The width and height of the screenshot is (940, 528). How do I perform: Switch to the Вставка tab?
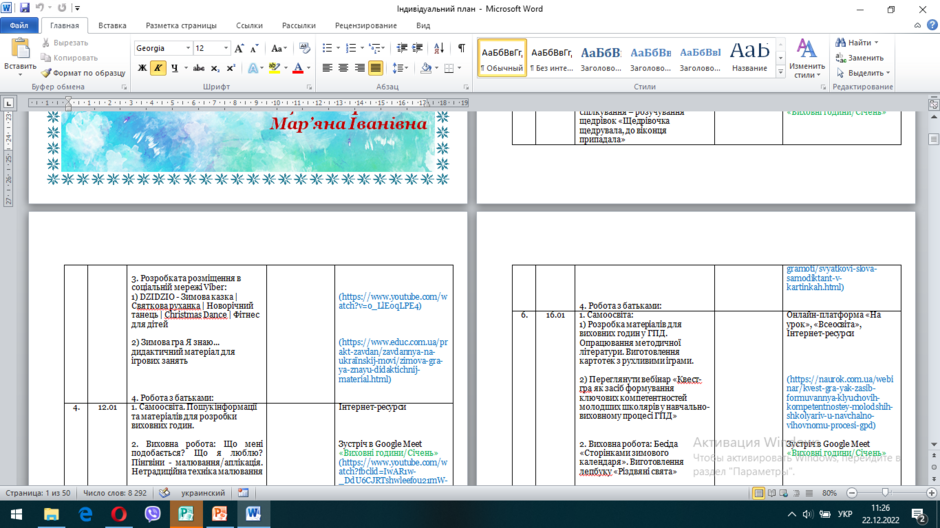[x=112, y=26]
